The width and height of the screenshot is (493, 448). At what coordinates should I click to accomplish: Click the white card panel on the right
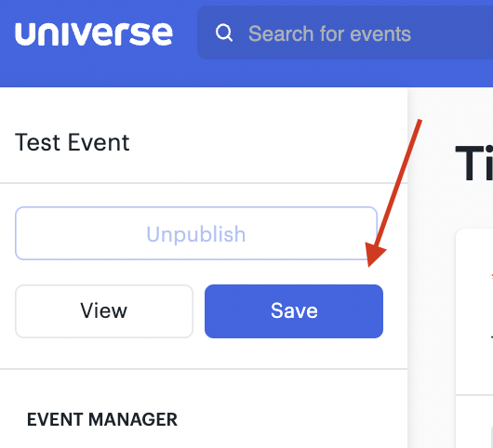click(x=474, y=311)
